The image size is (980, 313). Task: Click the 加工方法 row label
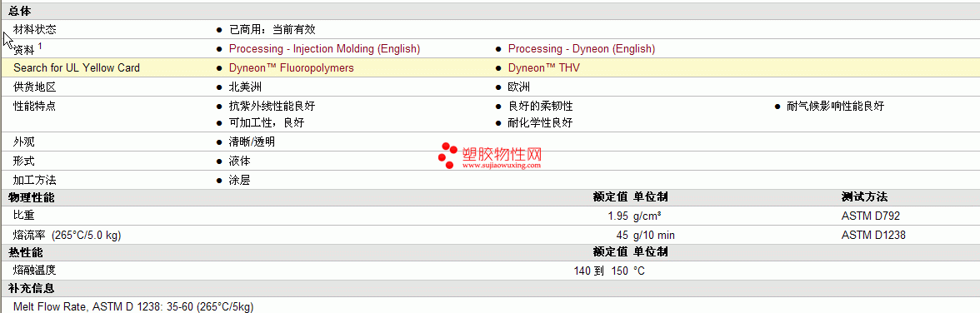click(x=34, y=180)
